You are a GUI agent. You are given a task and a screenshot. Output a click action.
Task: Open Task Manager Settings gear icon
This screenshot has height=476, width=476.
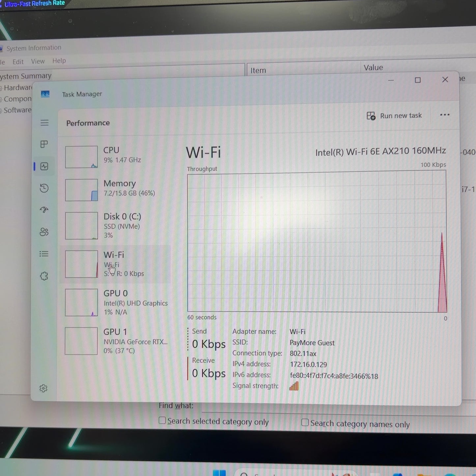click(x=43, y=388)
